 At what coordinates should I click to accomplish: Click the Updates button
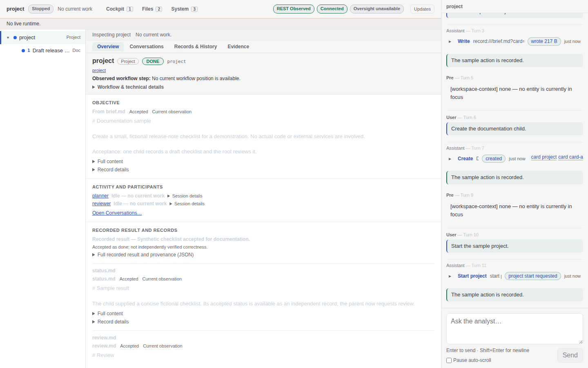[x=422, y=9]
